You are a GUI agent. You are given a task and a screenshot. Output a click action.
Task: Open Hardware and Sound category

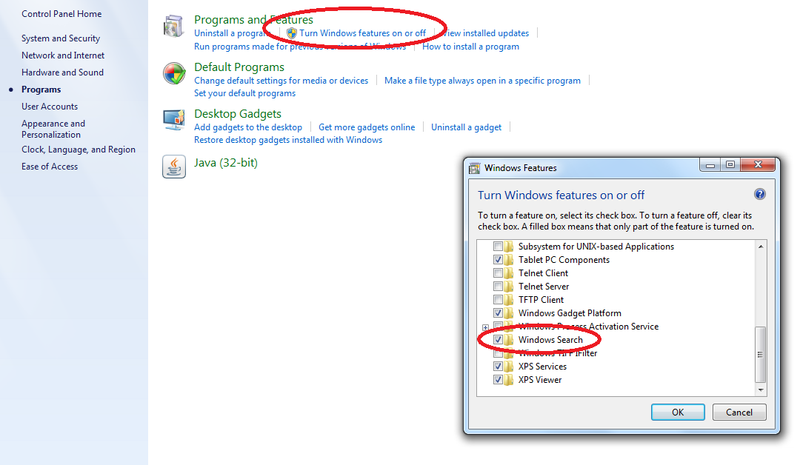[62, 72]
